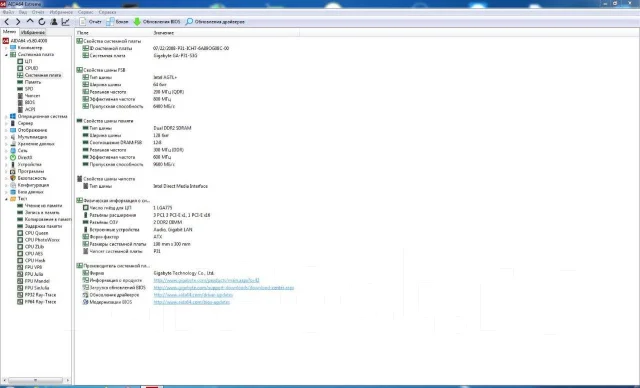
Task: Select the SPD tree item
Action: point(29,89)
